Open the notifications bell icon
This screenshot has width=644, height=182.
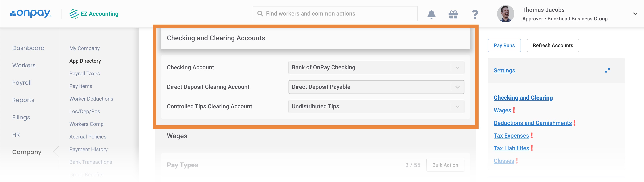431,14
